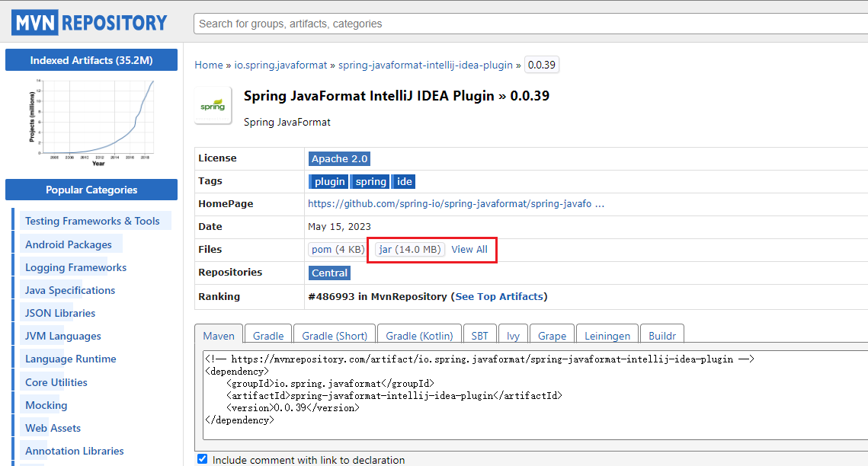Open the spring tag

[x=370, y=181]
